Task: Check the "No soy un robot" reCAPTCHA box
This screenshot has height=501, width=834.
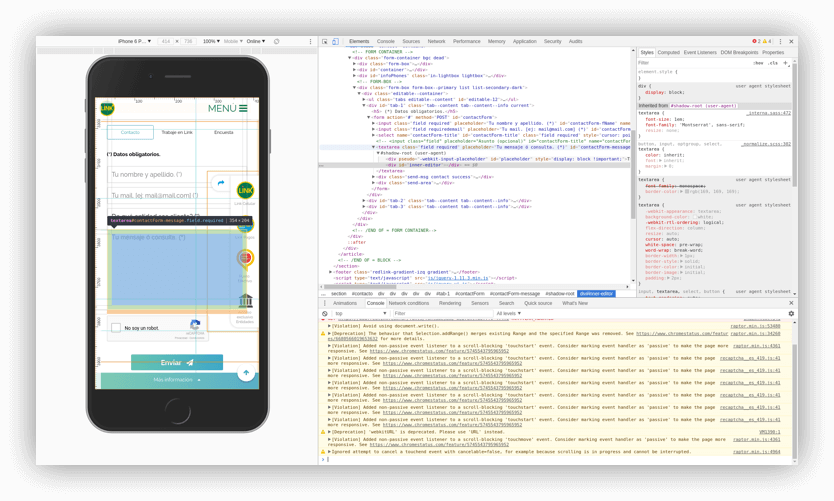Action: pos(117,328)
